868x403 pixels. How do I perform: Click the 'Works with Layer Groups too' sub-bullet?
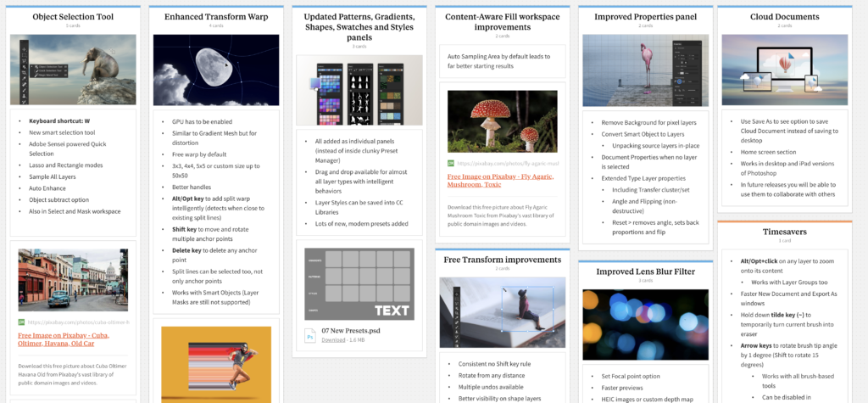[788, 283]
